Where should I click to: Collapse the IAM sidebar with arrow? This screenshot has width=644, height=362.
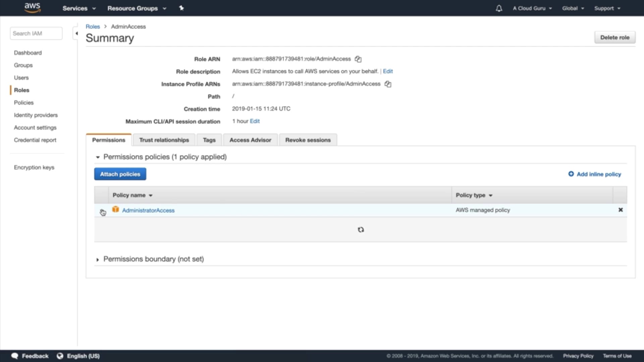[76, 34]
